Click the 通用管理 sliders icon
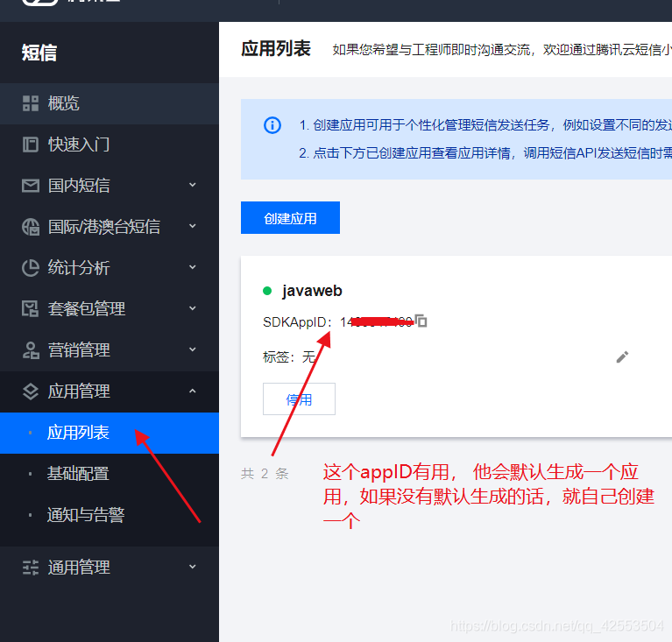This screenshot has width=672, height=642. (31, 568)
